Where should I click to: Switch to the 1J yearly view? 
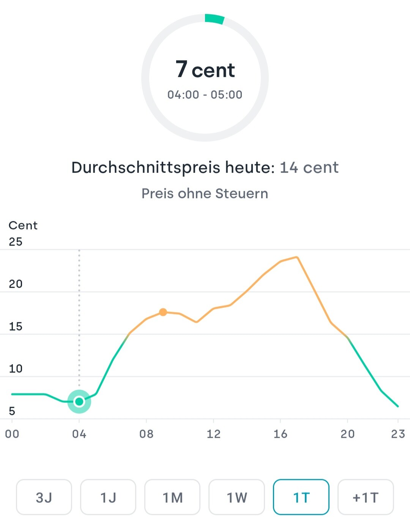[108, 497]
